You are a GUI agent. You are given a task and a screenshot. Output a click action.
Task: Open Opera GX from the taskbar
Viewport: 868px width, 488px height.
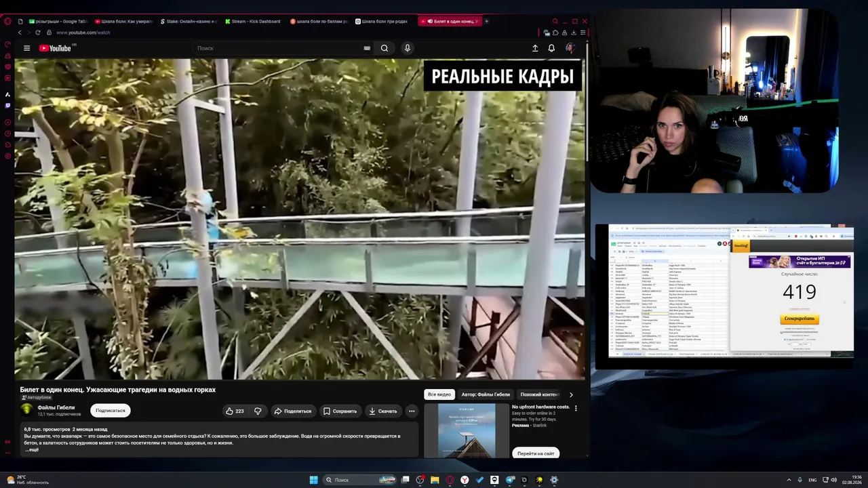point(450,480)
